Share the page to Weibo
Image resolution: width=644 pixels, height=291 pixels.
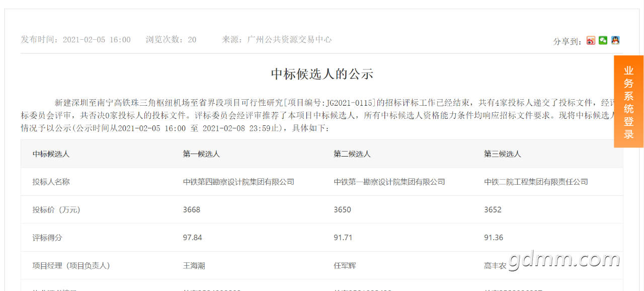click(x=591, y=41)
